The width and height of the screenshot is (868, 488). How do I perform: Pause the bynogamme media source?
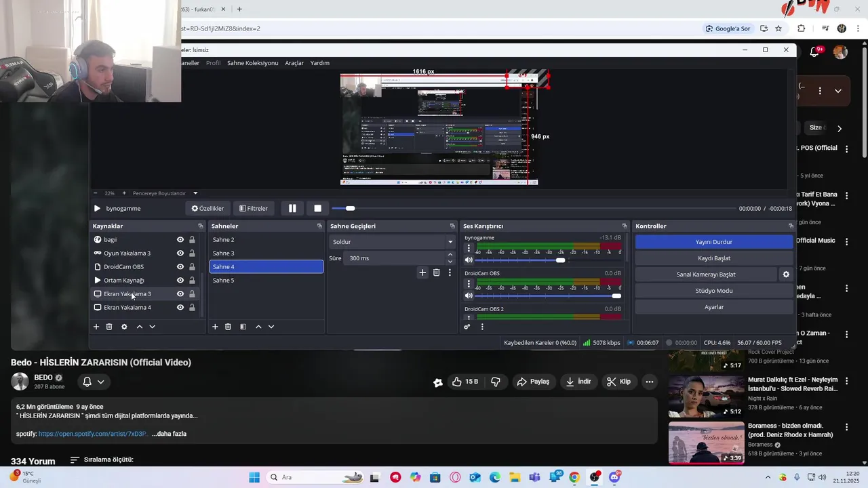click(292, 208)
